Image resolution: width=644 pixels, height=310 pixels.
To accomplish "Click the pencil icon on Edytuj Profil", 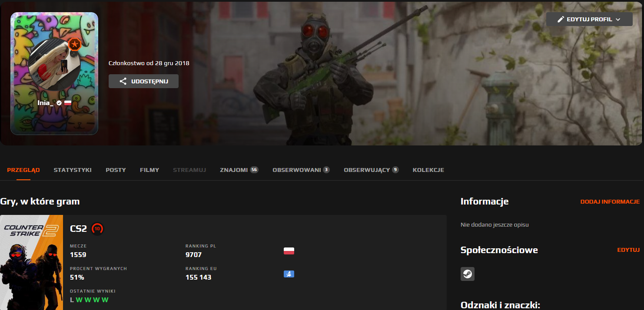I will coord(561,20).
